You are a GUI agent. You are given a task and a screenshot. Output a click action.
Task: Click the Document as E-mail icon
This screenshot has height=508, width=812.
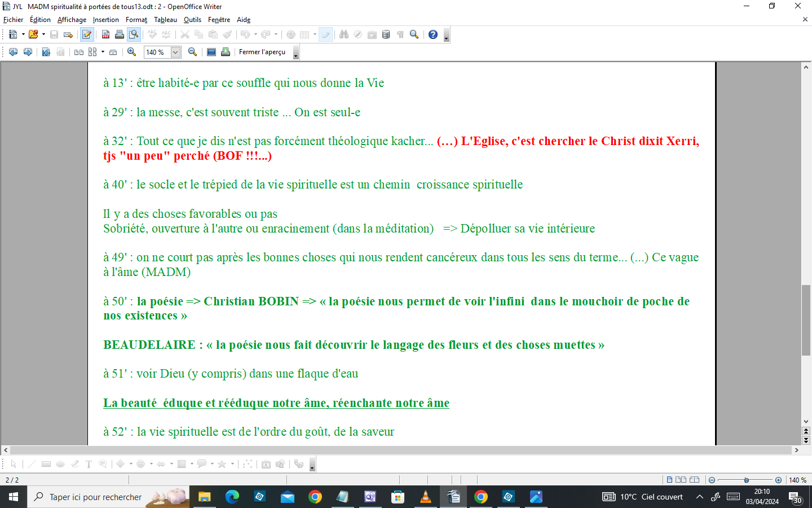tap(68, 34)
